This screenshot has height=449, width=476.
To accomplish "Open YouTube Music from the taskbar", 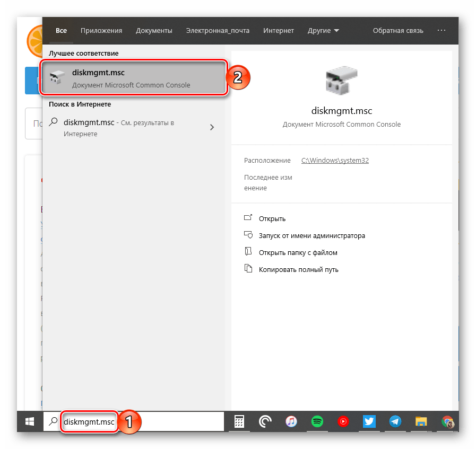I will [x=343, y=421].
